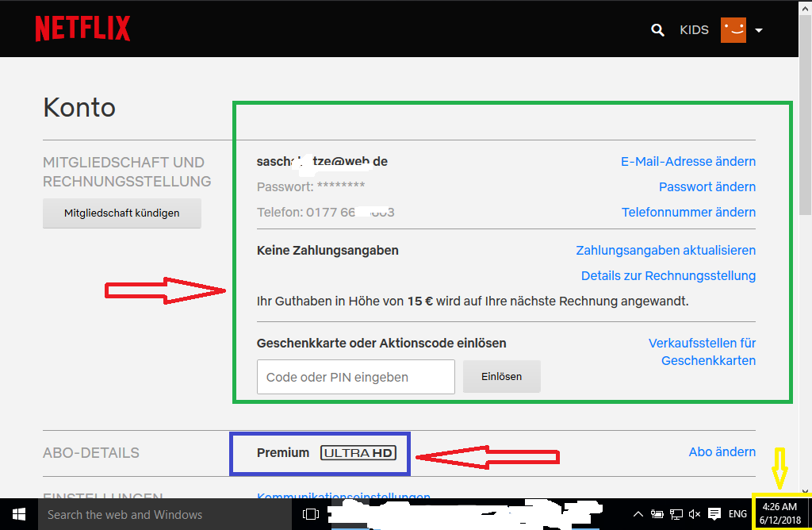Click the Konto heading
812x530 pixels.
(x=79, y=108)
